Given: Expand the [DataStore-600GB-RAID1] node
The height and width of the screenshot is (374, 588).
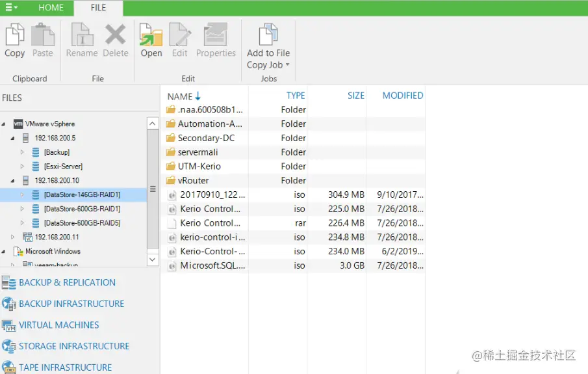Looking at the screenshot, I should (x=22, y=209).
